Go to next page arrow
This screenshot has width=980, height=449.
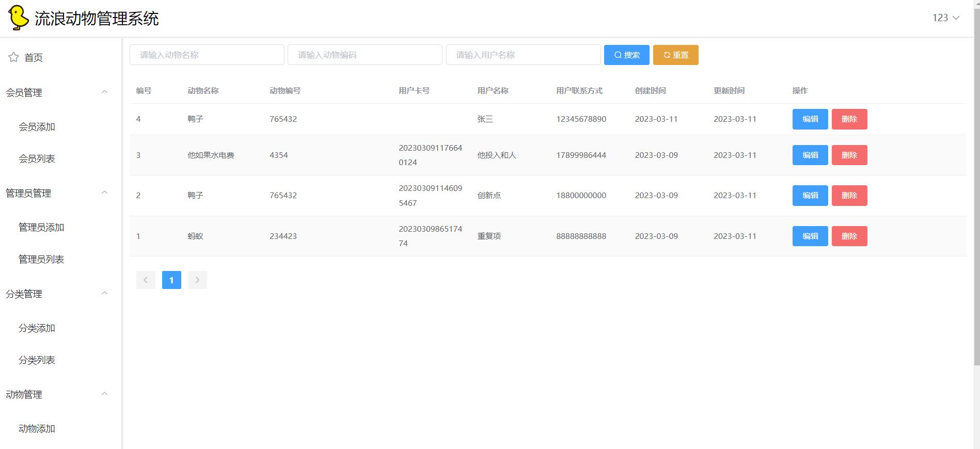(x=197, y=280)
